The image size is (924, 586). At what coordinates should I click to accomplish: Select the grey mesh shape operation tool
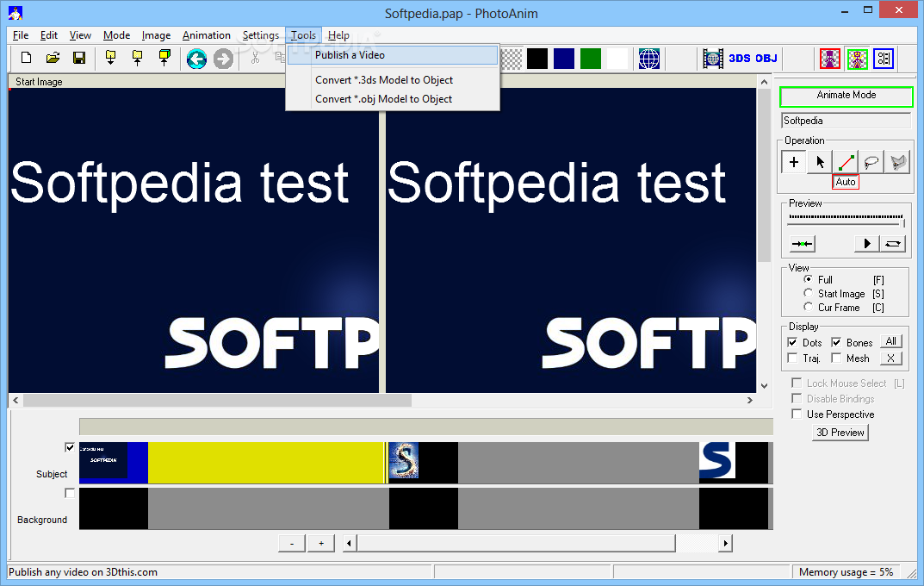(x=897, y=161)
